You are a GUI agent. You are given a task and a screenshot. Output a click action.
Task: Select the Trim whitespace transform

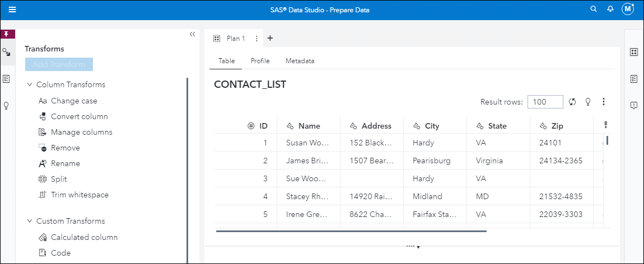coord(79,195)
